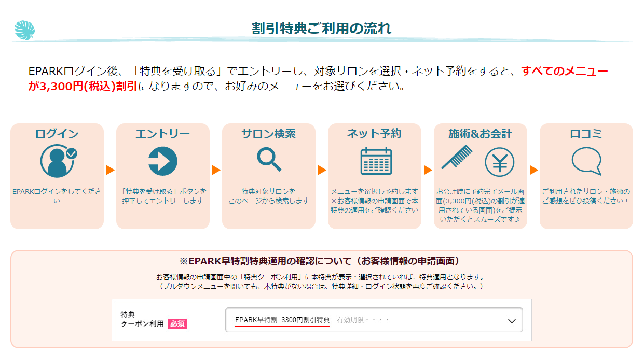Click the サロン検索 step title
Viewport: 644px width, 353px height.
click(x=269, y=134)
